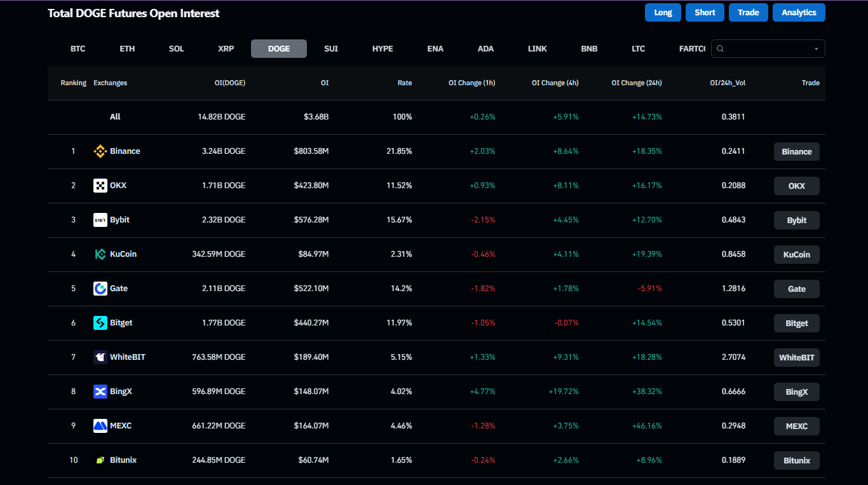
Task: Click the Bybit exchange logo icon
Action: 100,220
